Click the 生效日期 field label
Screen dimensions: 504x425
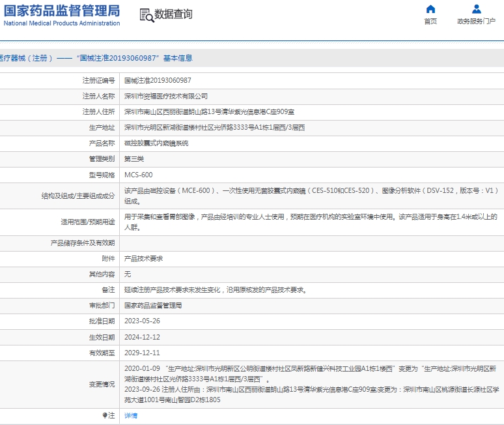tap(102, 337)
